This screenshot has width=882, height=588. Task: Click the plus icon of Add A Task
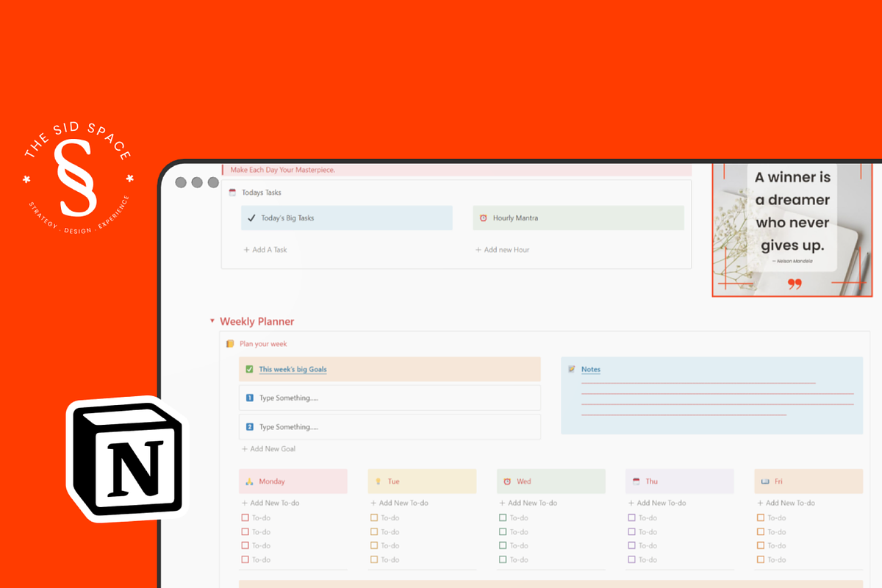[247, 250]
